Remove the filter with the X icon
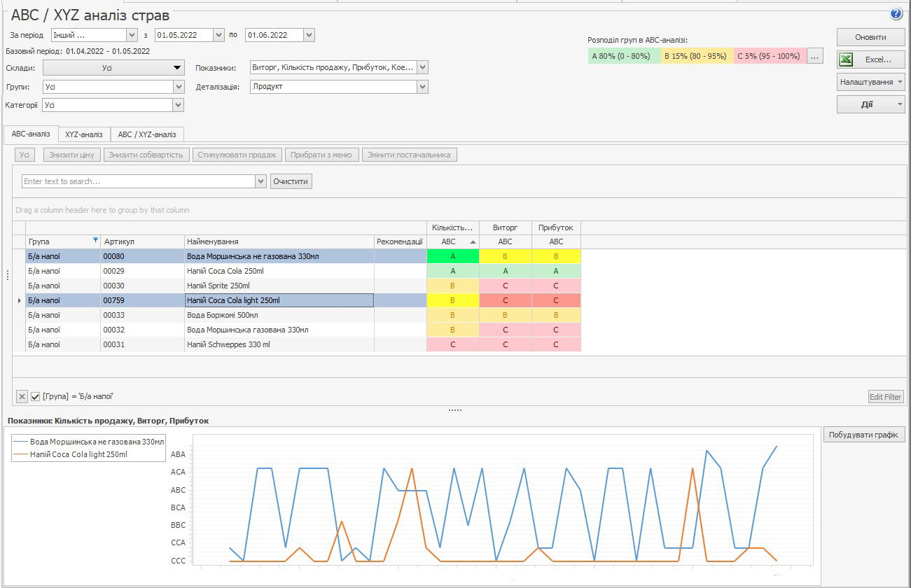Screen dimensions: 911x588 [x=22, y=397]
